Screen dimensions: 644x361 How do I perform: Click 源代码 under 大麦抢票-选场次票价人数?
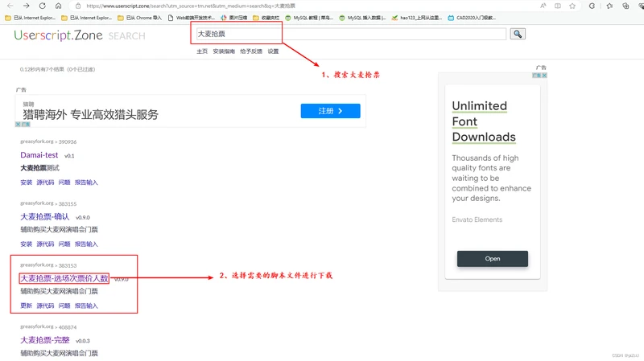45,306
